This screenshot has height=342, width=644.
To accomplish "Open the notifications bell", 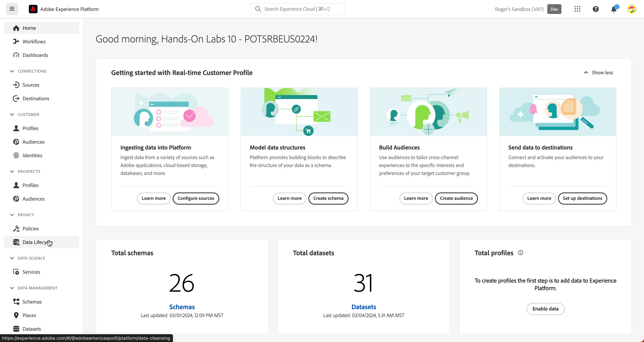I will click(x=614, y=9).
